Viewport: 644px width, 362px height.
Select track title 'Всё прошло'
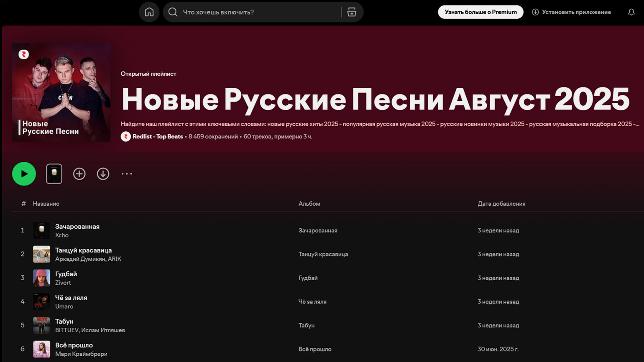click(x=74, y=346)
